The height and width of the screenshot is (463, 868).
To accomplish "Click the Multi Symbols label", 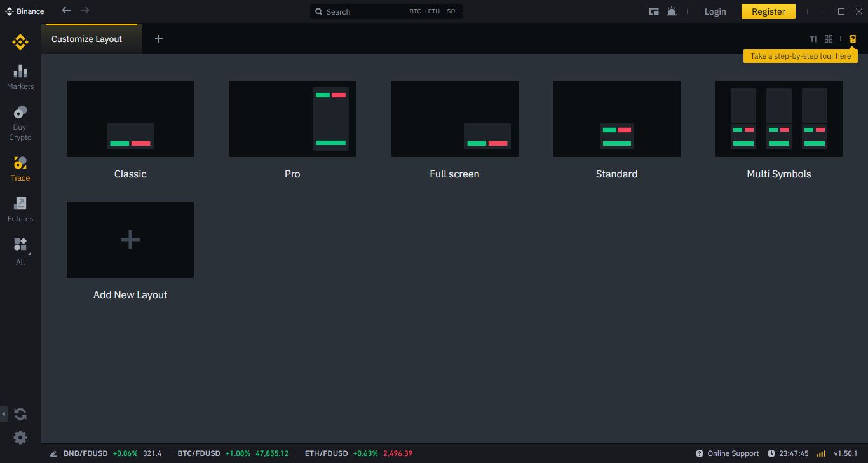I will pyautogui.click(x=779, y=174).
